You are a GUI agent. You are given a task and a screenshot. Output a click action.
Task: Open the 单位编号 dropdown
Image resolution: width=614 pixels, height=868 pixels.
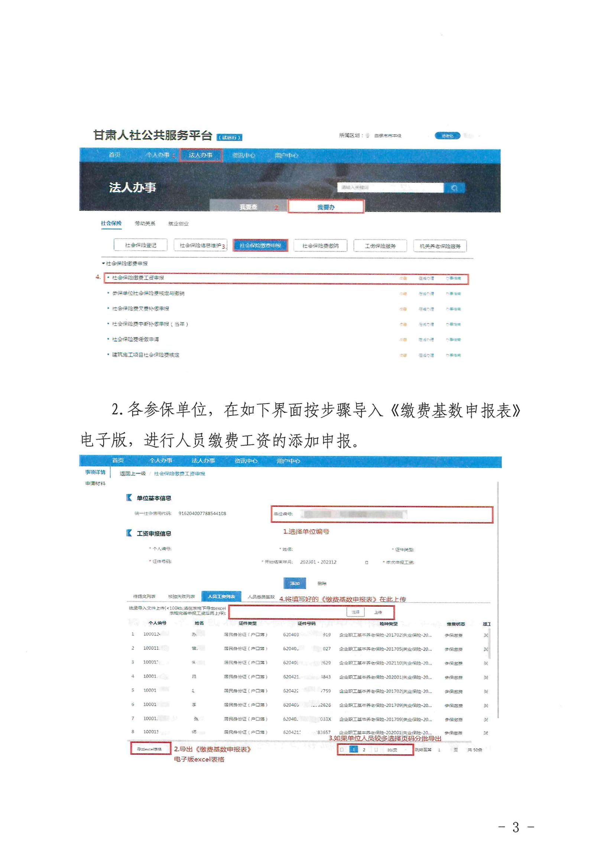(382, 515)
